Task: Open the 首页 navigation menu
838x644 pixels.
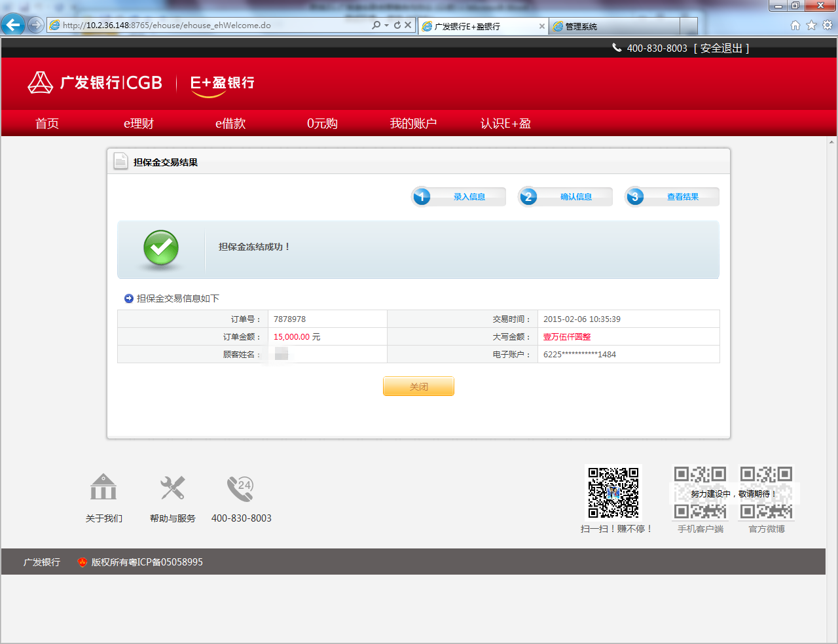Action: (47, 124)
